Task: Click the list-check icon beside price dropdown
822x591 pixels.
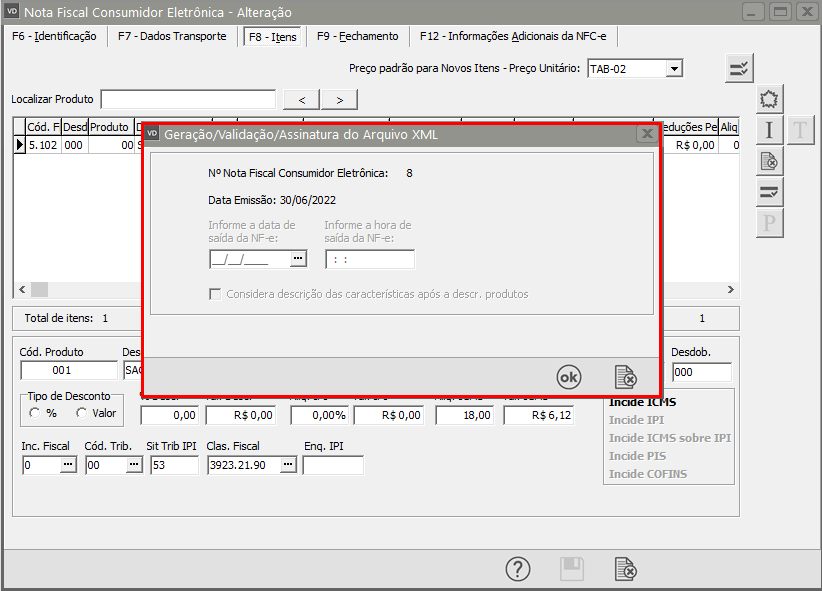Action: (x=739, y=68)
